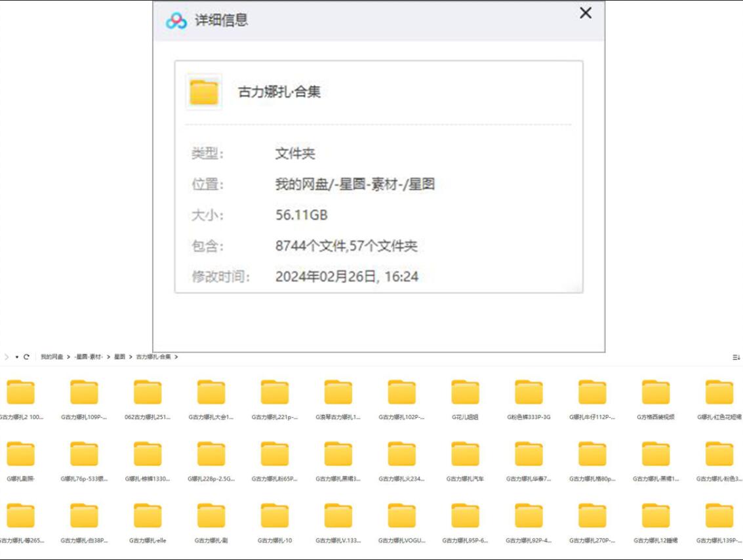Image resolution: width=743 pixels, height=560 pixels.
Task: Expand the chevron after 我的网盘 in breadcrumb
Action: click(68, 357)
